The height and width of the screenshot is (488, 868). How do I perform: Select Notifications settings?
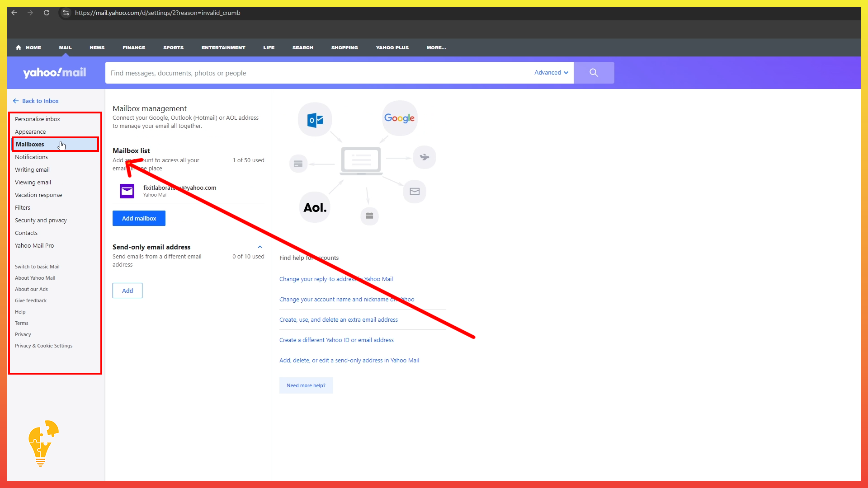point(31,157)
